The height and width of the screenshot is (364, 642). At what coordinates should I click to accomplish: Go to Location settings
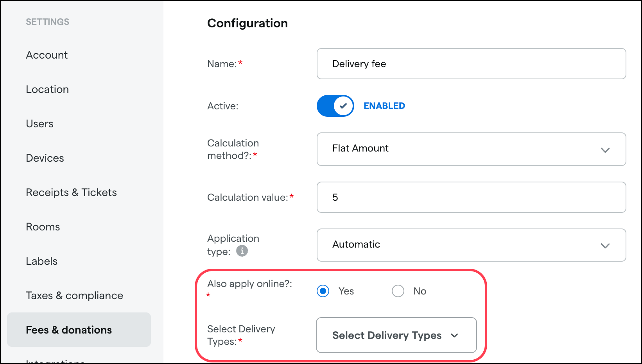(x=47, y=89)
